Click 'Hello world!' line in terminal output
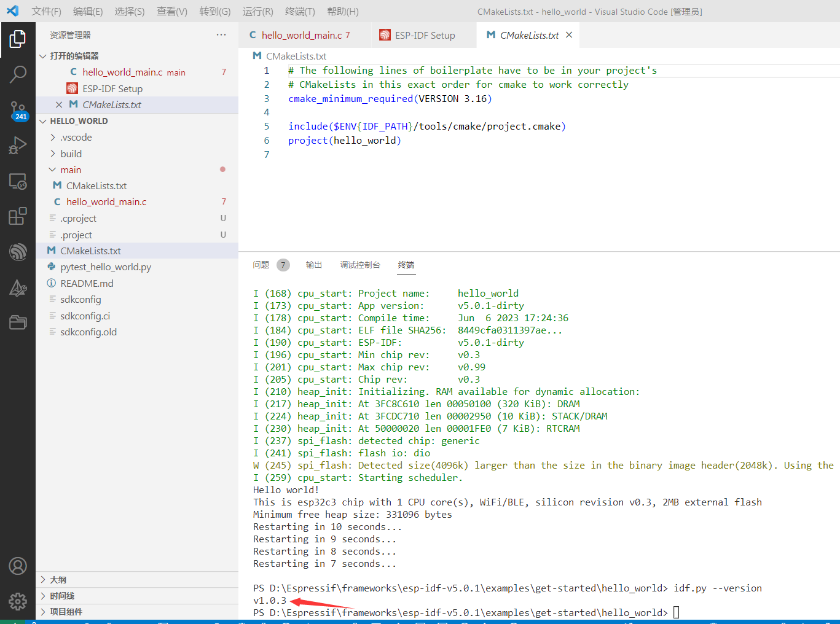This screenshot has height=624, width=840. (x=286, y=489)
